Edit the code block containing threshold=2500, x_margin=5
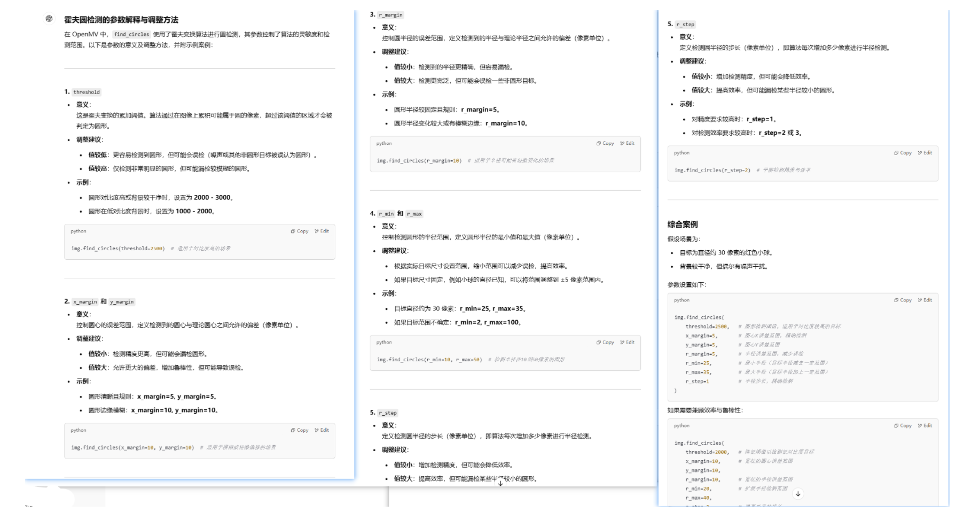The height and width of the screenshot is (512, 980). tap(925, 300)
